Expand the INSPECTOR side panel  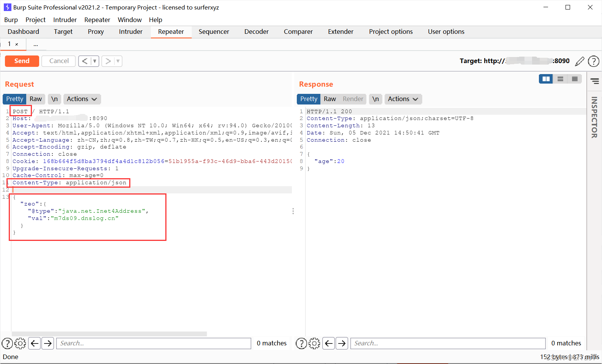[x=594, y=117]
